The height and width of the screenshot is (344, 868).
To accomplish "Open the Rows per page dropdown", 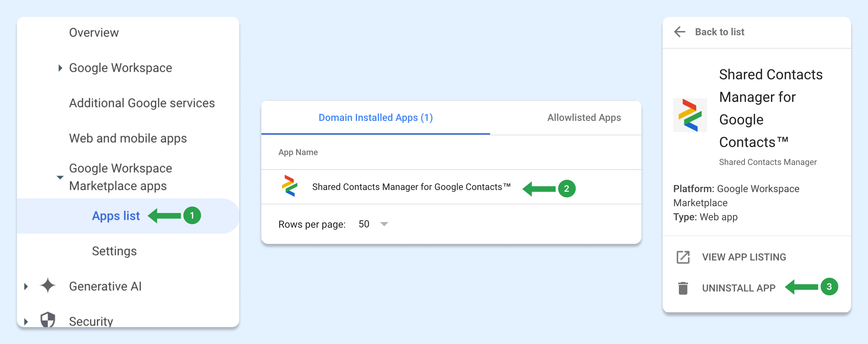I will point(384,224).
